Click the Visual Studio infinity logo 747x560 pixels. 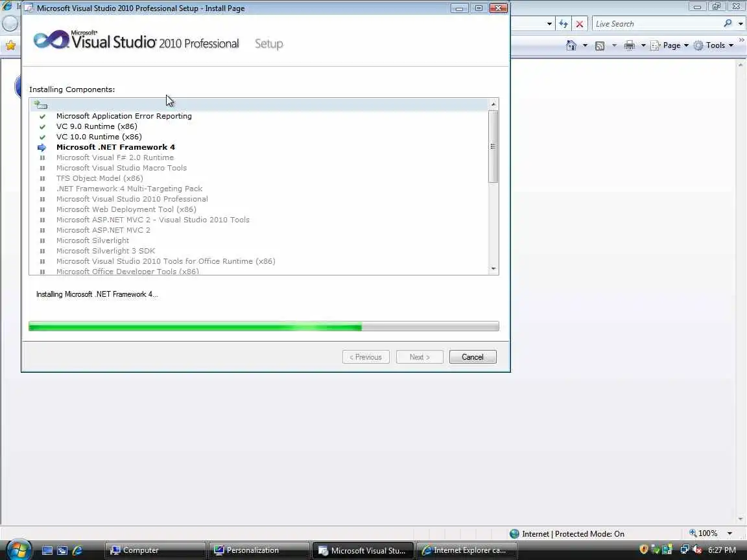click(x=51, y=40)
